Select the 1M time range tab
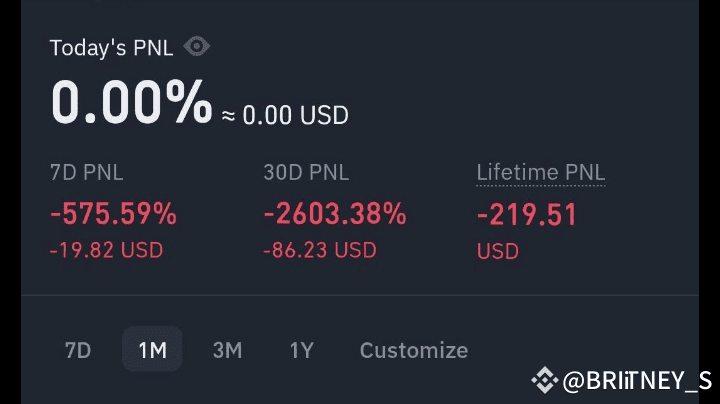This screenshot has height=404, width=720. (152, 350)
